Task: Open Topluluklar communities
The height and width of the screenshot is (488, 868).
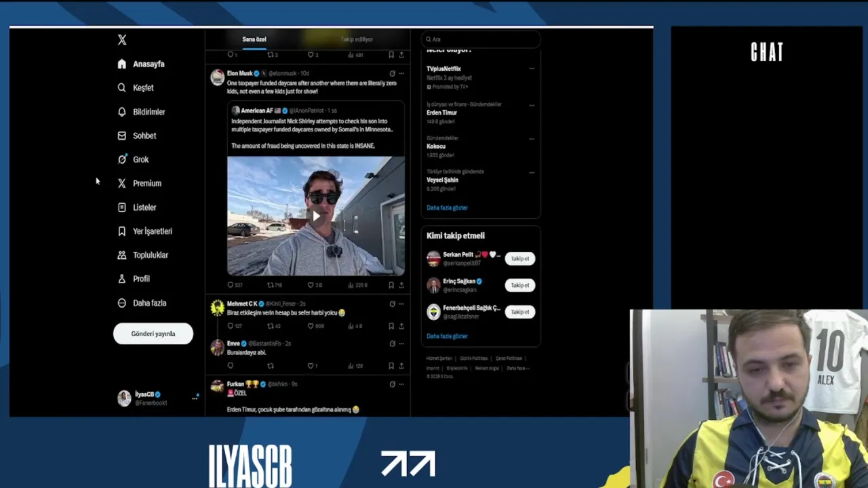Action: pos(142,255)
